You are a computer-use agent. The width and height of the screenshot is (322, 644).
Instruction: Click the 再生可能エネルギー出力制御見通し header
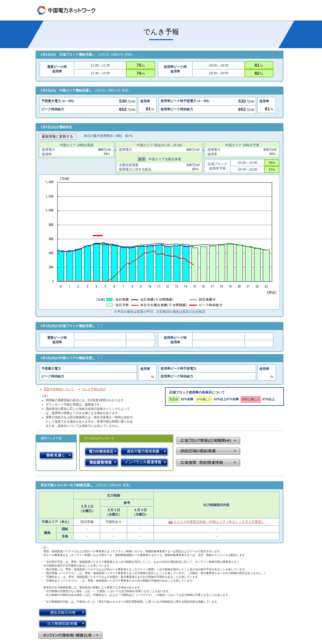click(x=159, y=485)
